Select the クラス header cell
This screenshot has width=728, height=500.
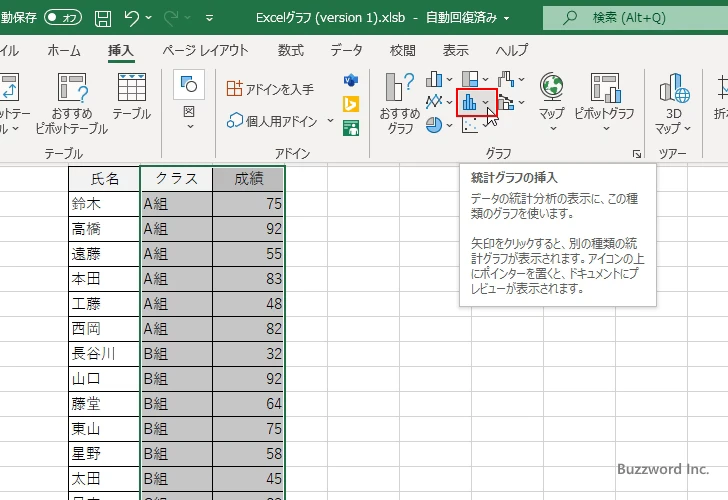point(176,179)
